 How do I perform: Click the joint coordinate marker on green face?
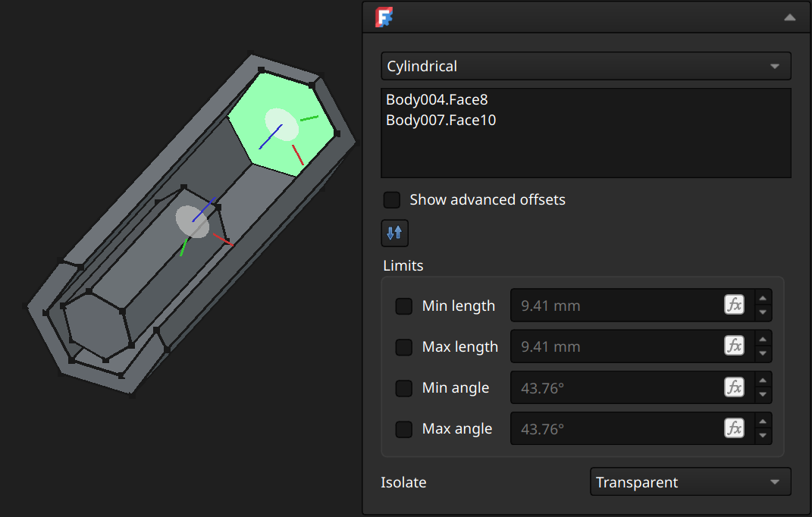tap(282, 125)
